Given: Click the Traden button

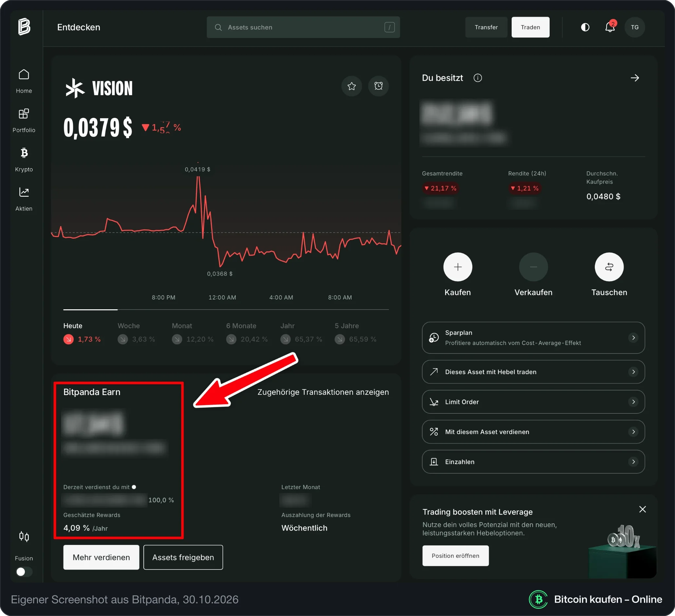Looking at the screenshot, I should (530, 27).
